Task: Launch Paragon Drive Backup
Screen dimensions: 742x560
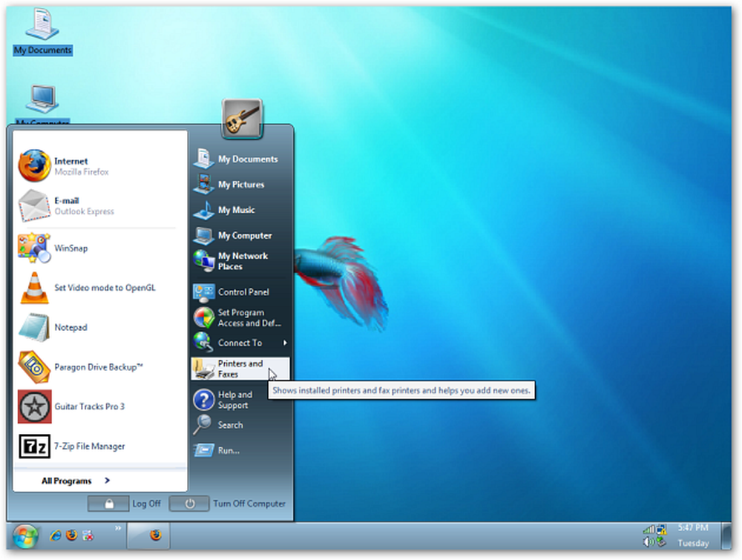Action: pos(99,367)
